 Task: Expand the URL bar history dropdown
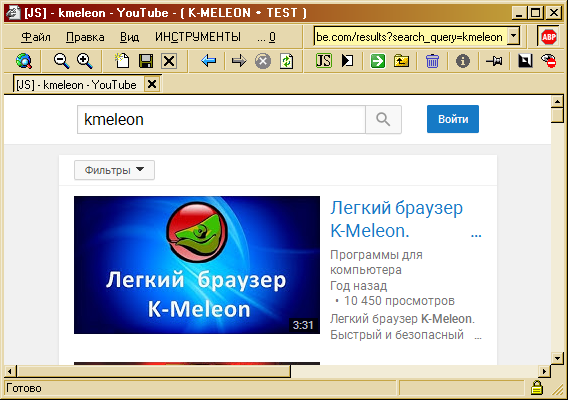[513, 37]
